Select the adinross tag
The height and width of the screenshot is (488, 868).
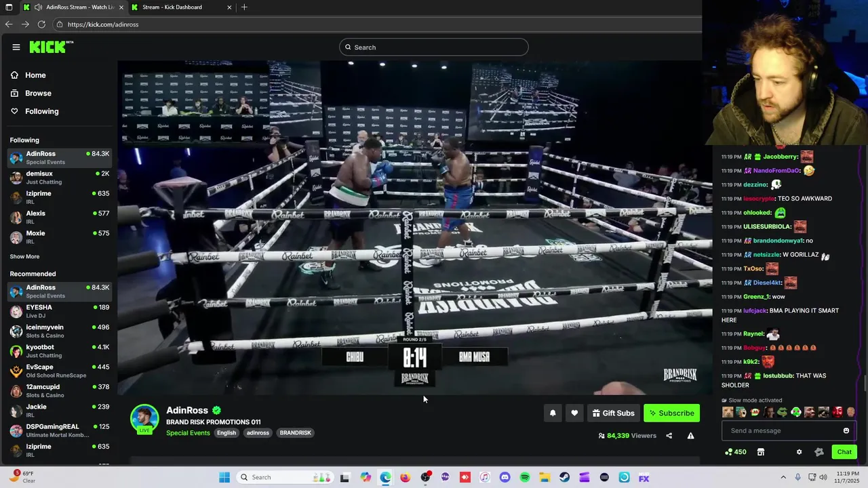[258, 433]
